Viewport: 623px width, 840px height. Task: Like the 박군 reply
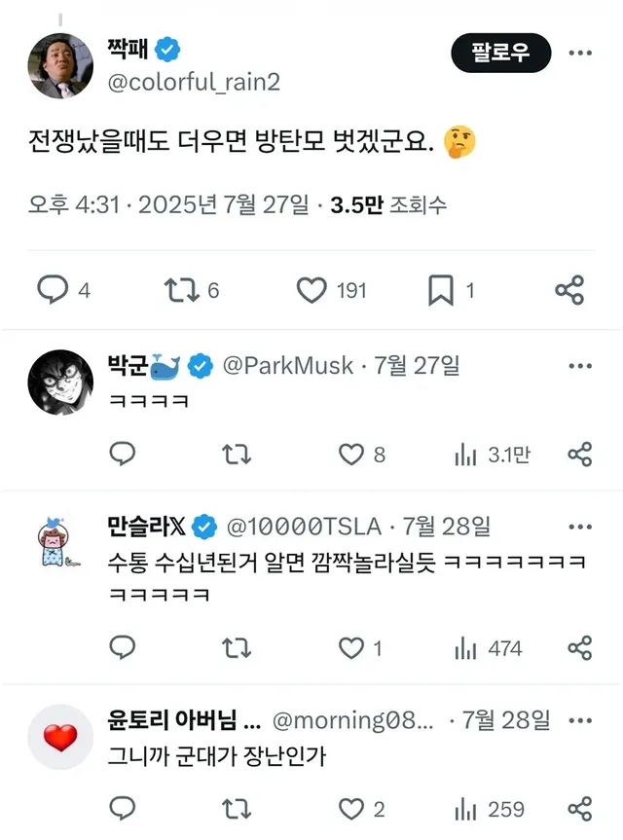[350, 454]
